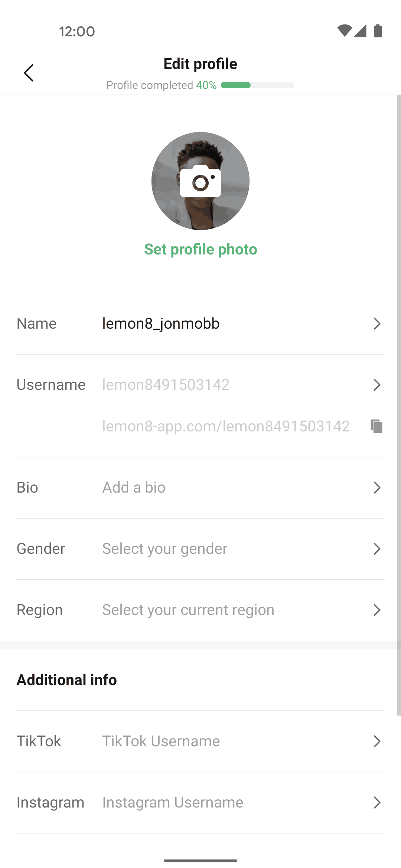Open the TikTok row chevron
Screen dimensions: 401x868
click(x=377, y=742)
